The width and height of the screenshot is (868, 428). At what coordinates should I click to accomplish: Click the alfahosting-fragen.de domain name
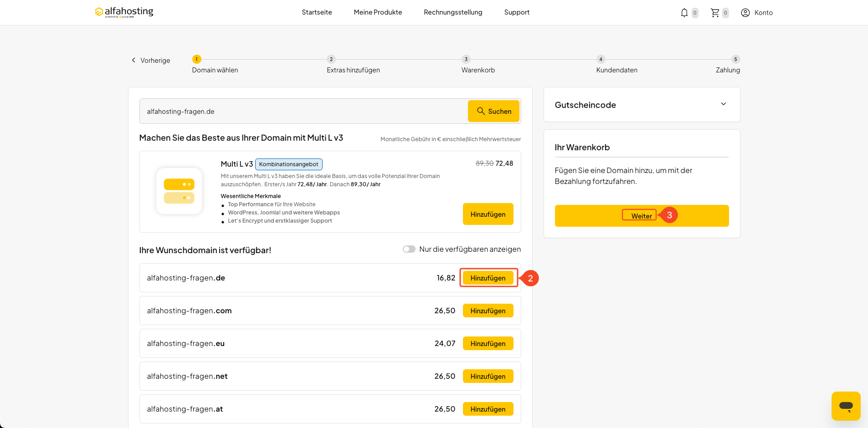[186, 278]
